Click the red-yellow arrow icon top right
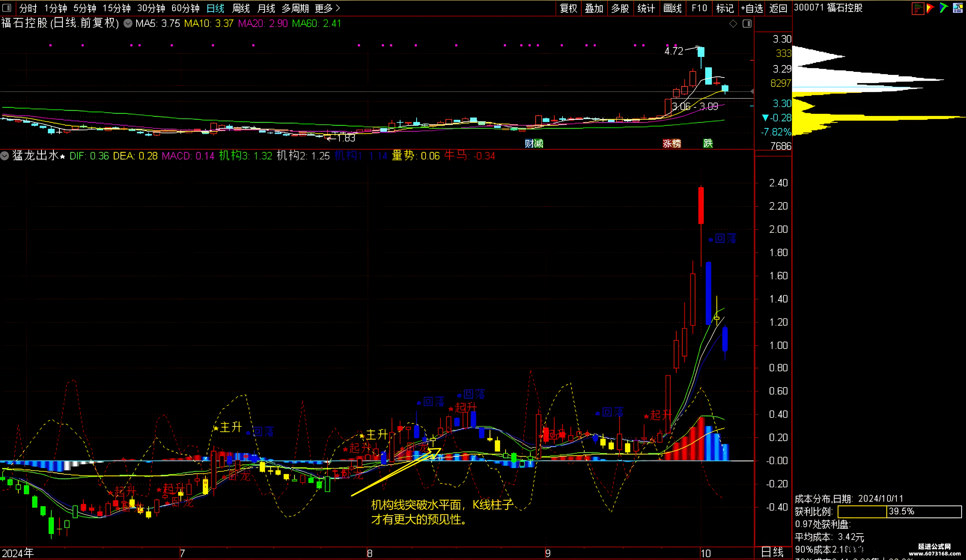 (930, 8)
